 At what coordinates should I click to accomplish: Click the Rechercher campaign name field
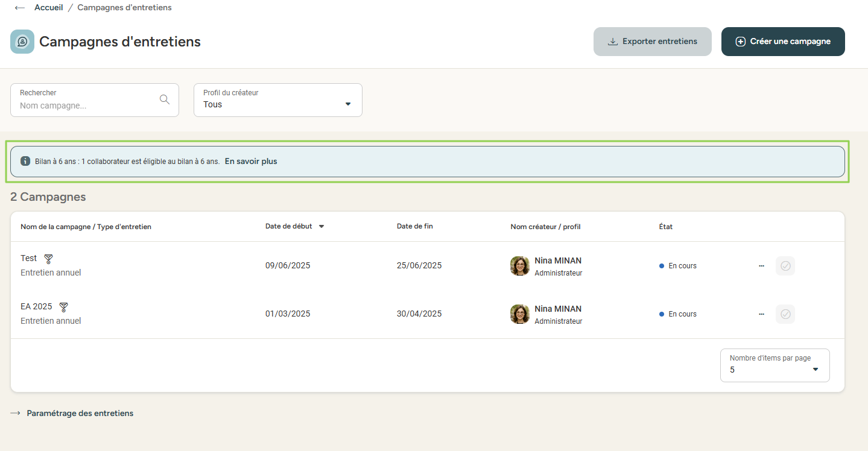point(84,105)
